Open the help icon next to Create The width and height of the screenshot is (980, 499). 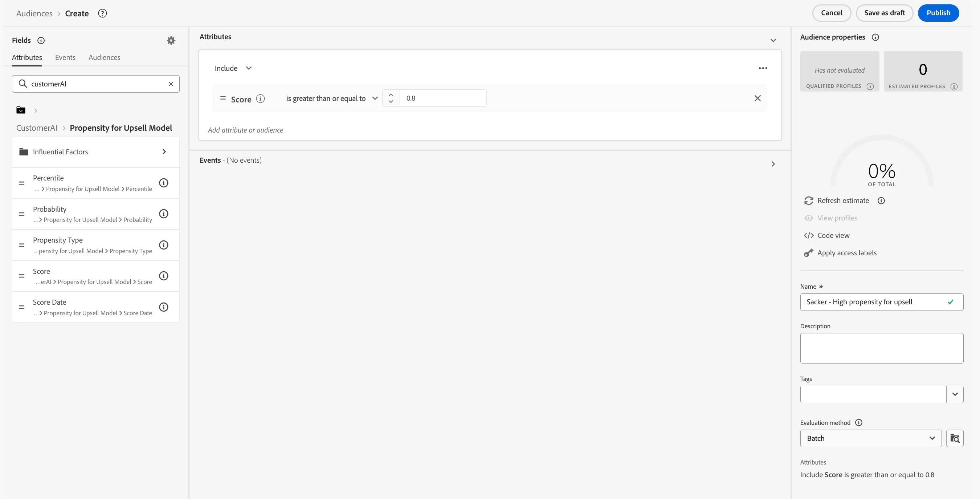102,13
